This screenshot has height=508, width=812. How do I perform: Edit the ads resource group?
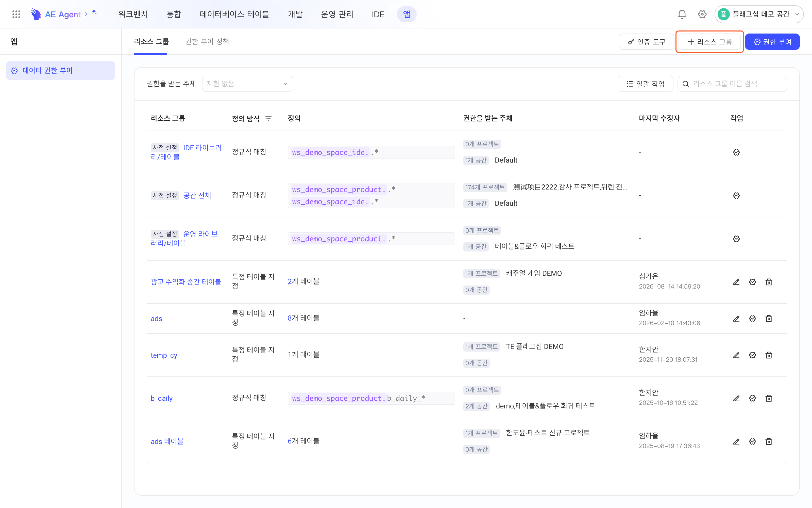click(x=736, y=319)
